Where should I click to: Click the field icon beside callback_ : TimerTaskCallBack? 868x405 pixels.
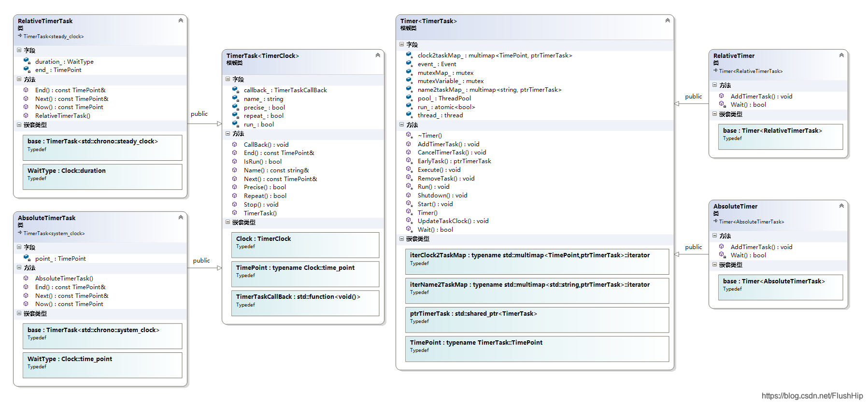point(236,90)
